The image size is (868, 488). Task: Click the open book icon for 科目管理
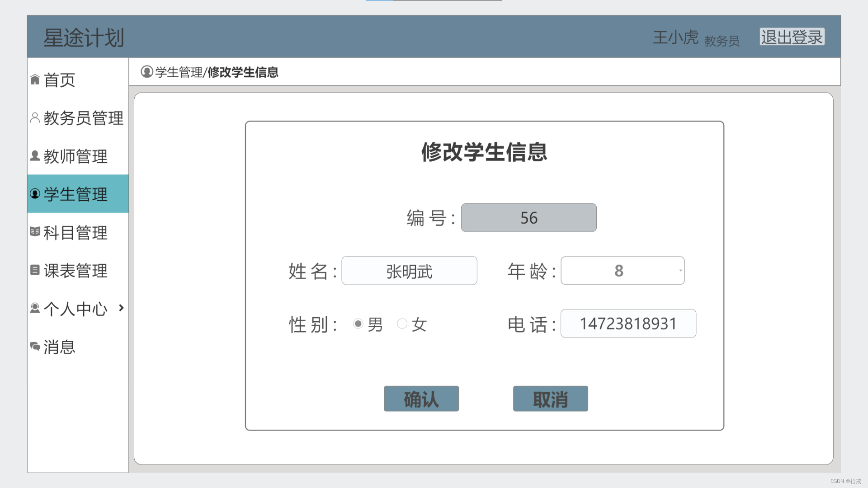[35, 232]
